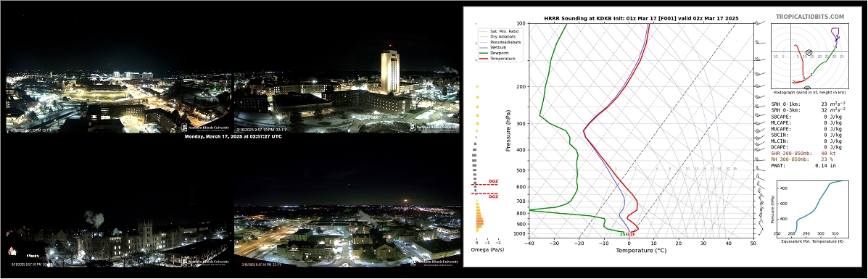Click the lower red DGZ marker label
The width and height of the screenshot is (868, 279).
pyautogui.click(x=493, y=196)
